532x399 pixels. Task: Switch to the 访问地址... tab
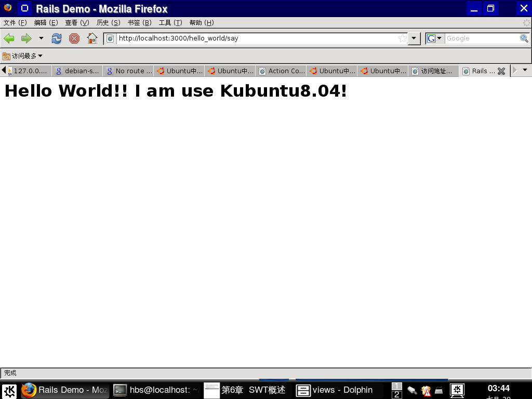click(434, 71)
